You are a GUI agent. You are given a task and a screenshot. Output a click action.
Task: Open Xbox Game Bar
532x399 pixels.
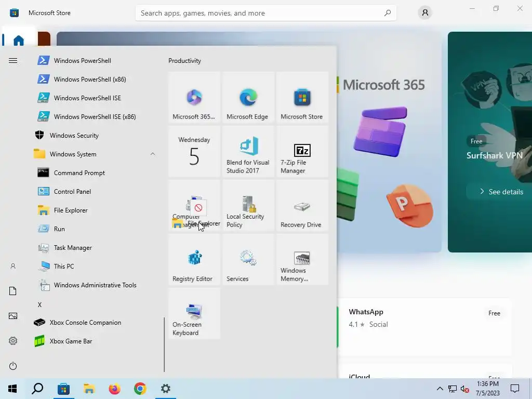click(x=95, y=341)
